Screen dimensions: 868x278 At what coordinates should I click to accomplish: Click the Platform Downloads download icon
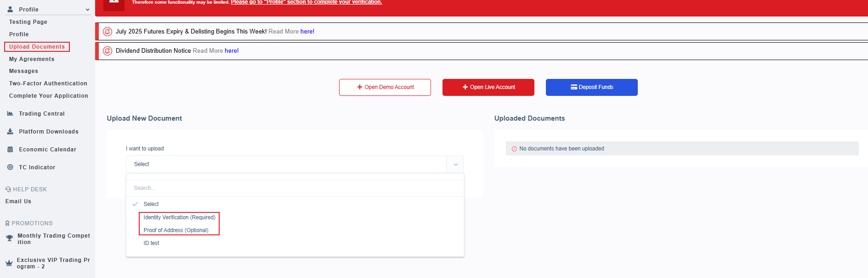point(10,131)
